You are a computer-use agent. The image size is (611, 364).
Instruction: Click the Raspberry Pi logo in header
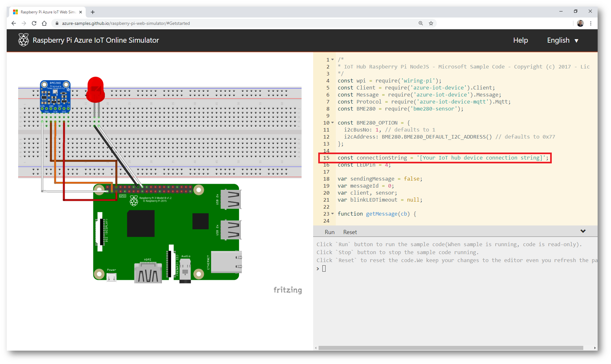pos(24,40)
